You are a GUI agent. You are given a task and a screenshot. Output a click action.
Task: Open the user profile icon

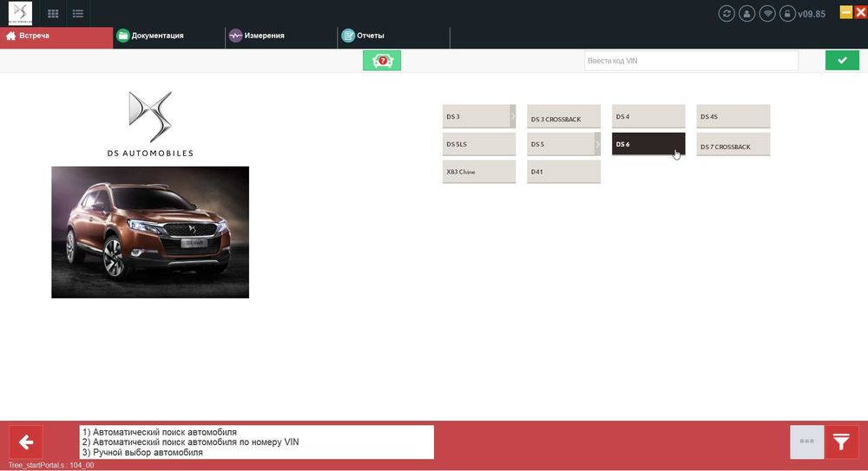point(746,14)
